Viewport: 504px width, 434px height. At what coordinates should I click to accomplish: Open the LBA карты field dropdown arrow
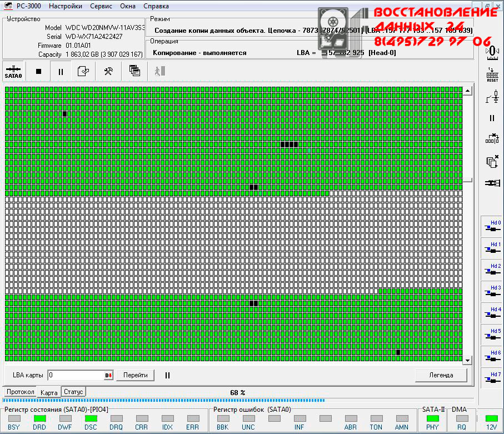[108, 376]
